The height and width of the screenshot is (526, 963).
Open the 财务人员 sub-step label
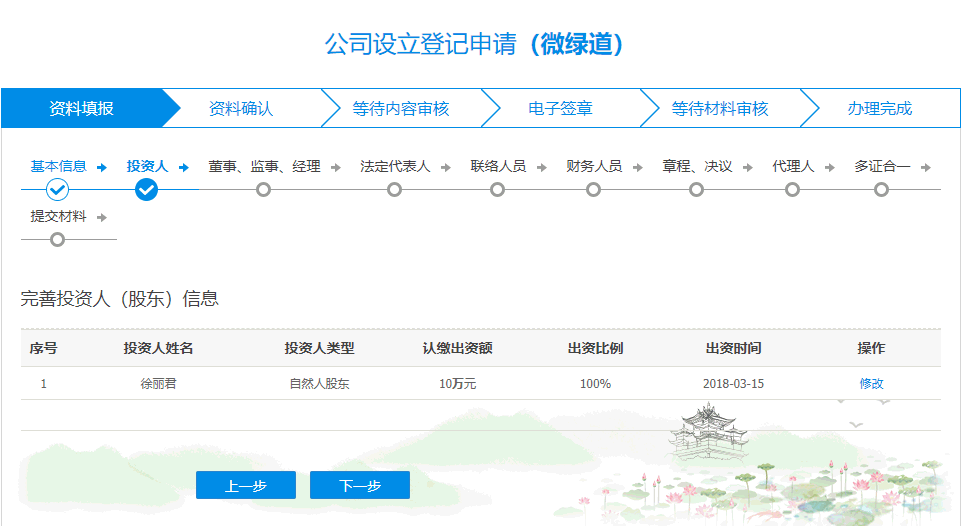594,167
